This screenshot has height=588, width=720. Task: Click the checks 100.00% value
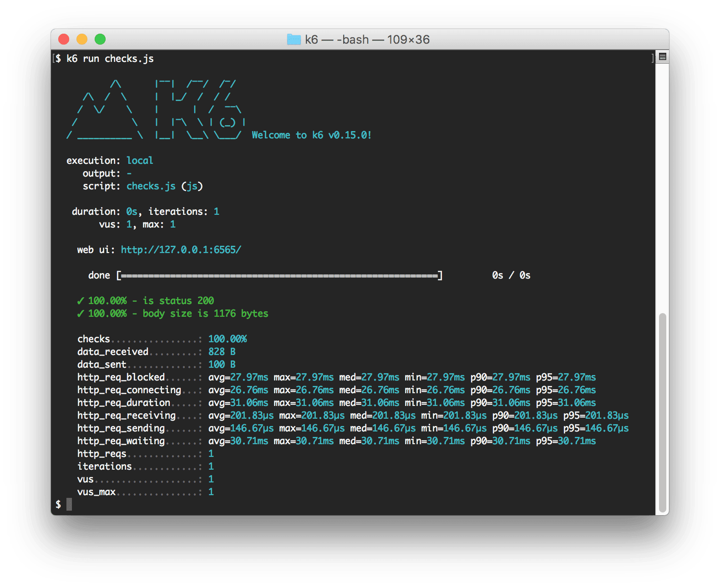(x=228, y=339)
